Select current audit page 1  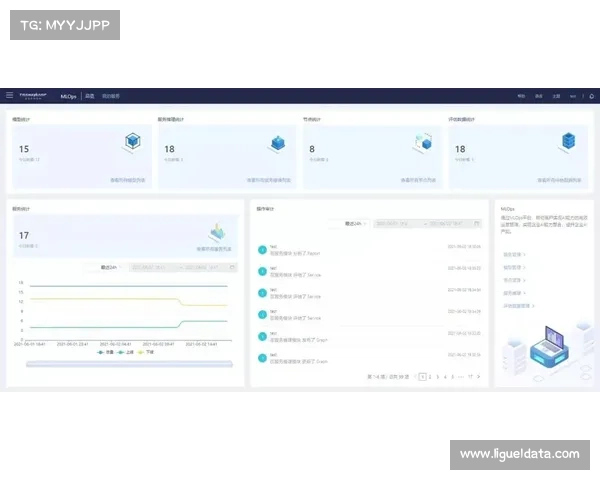pos(422,377)
